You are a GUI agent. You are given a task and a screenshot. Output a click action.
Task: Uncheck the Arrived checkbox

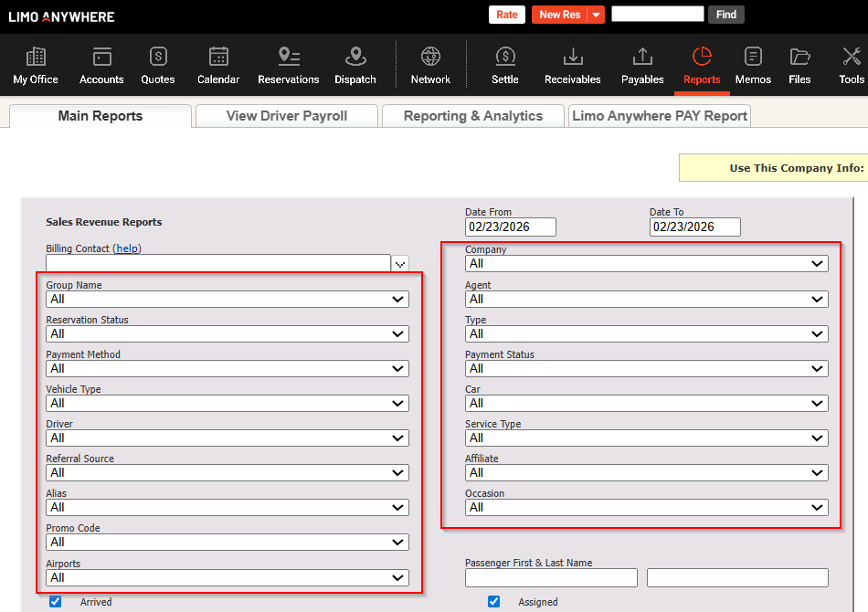click(x=56, y=602)
